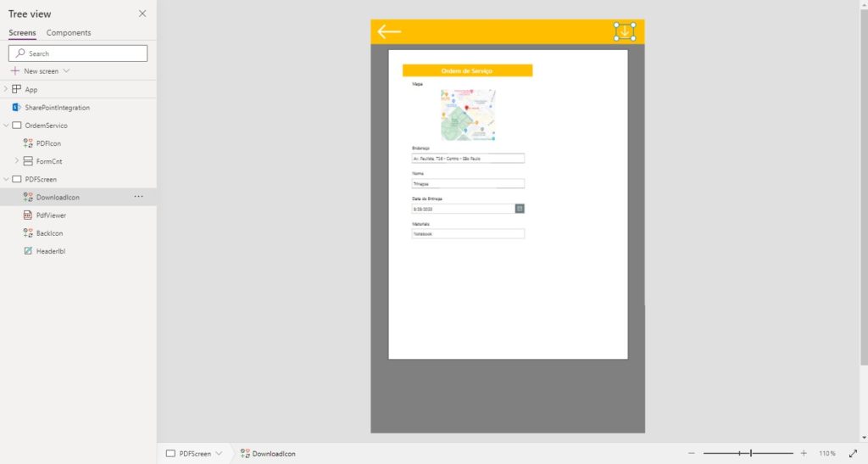
Task: Open PDFScreen breadcrumb dropdown in status bar
Action: pos(219,454)
